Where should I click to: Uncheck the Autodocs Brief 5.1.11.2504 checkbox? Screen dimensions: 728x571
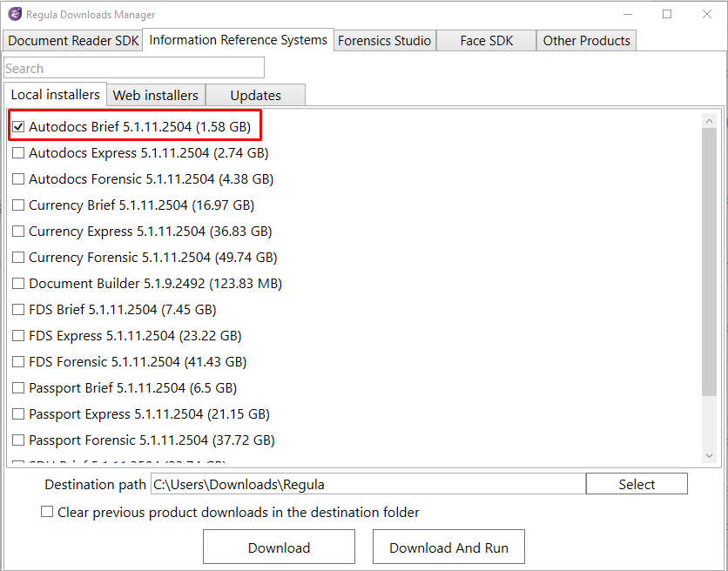click(x=18, y=127)
